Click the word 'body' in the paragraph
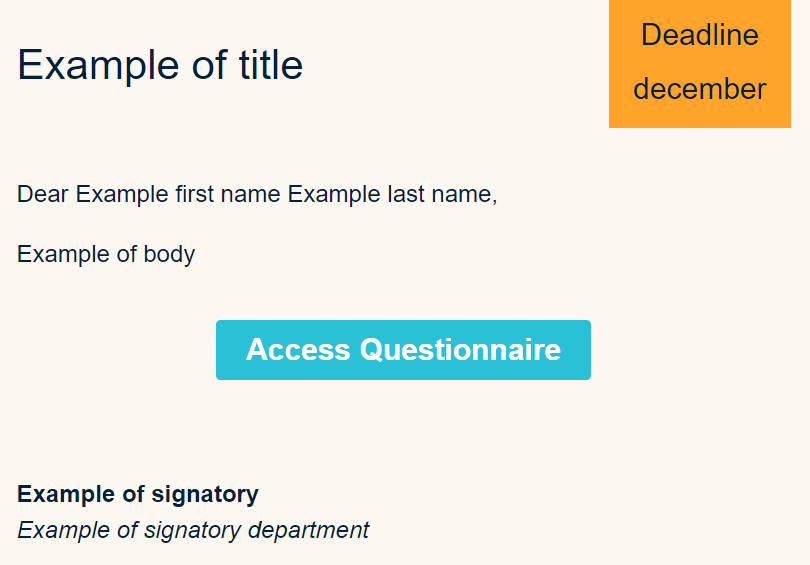810x565 pixels. [x=169, y=254]
